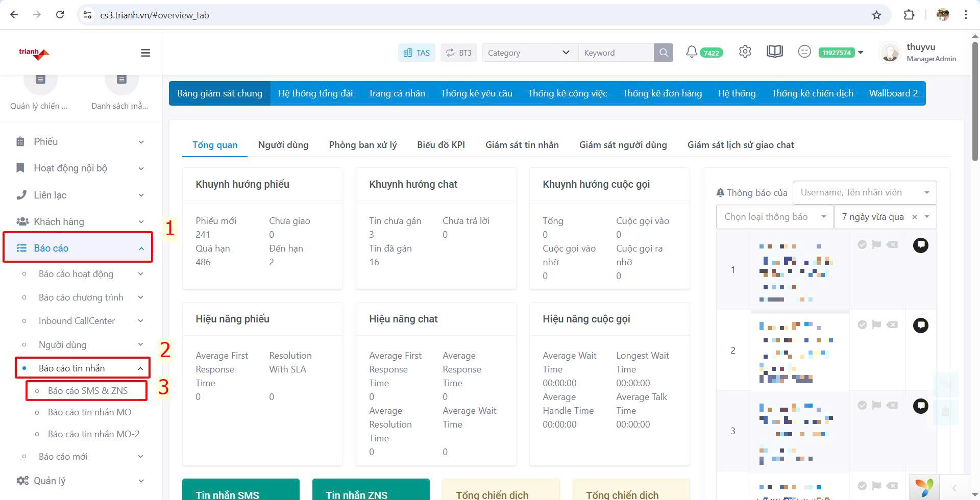Open the Chrome three-dot menu

pos(966,15)
